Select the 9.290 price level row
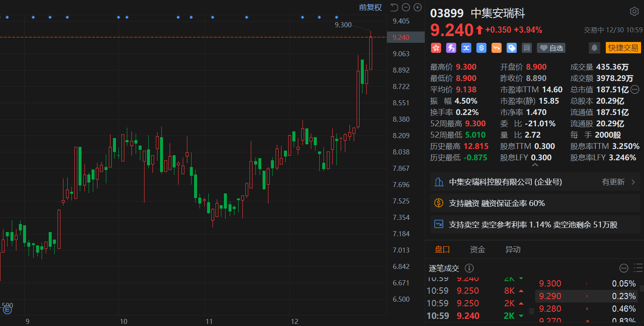 click(x=587, y=296)
